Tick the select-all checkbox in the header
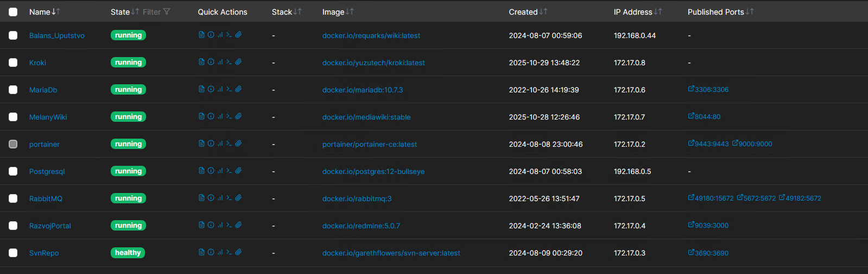Screen dimensions: 868x274 pyautogui.click(x=13, y=12)
